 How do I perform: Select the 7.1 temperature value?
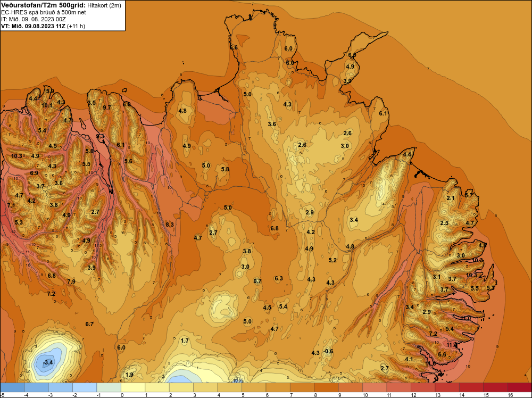click(11, 205)
